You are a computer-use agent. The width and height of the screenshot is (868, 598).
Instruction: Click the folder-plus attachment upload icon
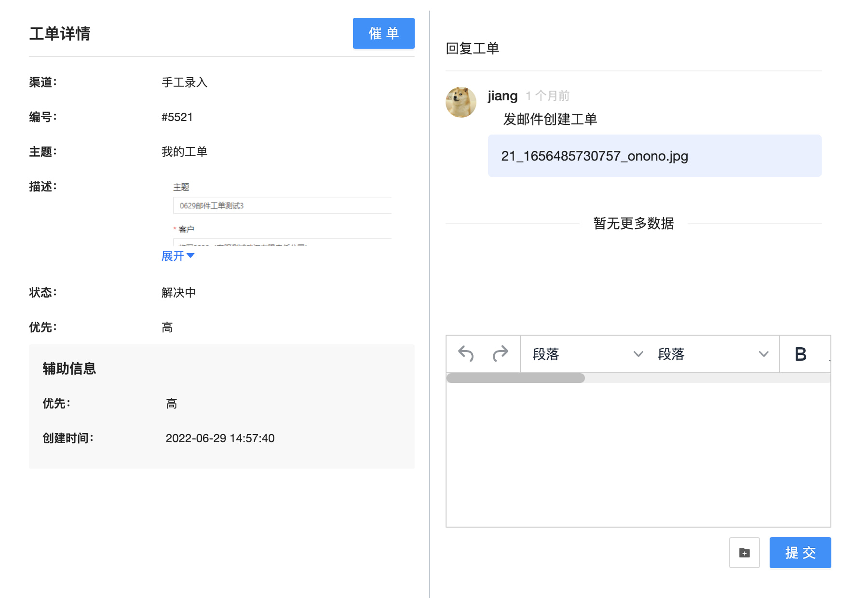pos(744,553)
